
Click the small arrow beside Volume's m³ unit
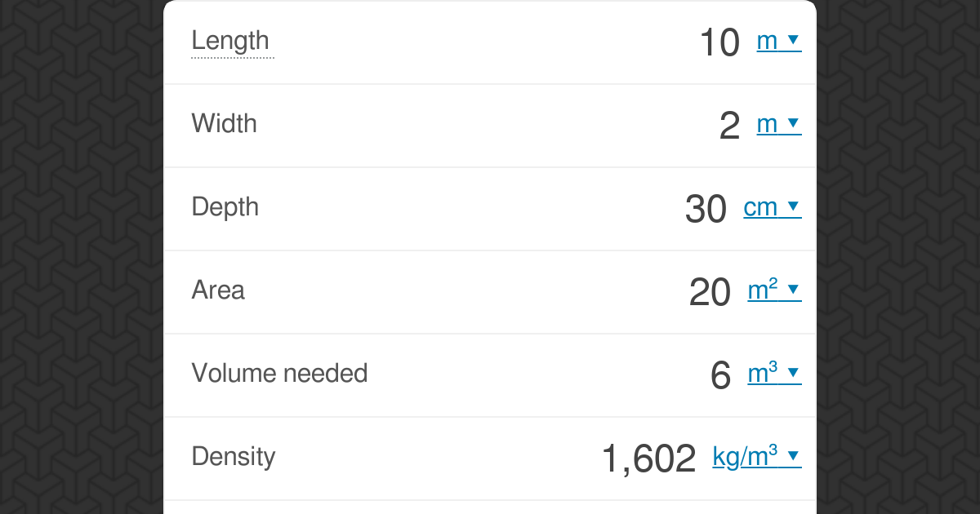pyautogui.click(x=793, y=374)
